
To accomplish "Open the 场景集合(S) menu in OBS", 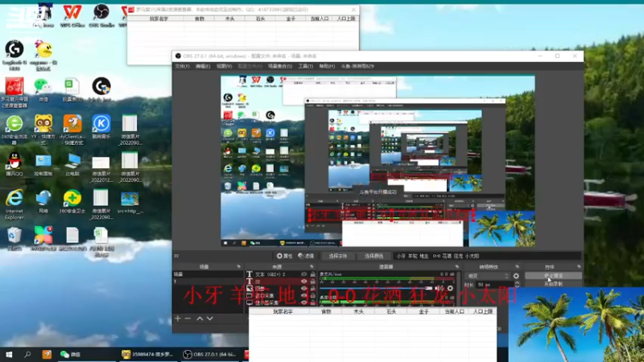I will point(279,66).
